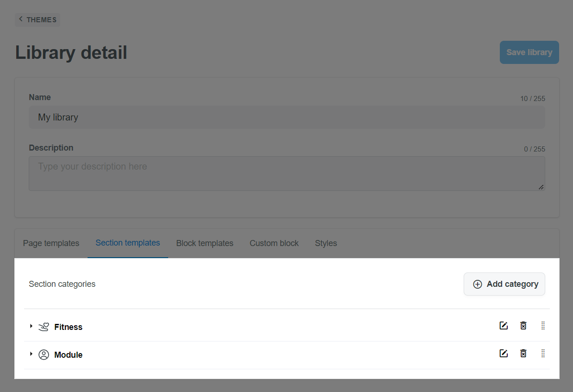Click the Description field label
The width and height of the screenshot is (573, 392).
tap(51, 148)
